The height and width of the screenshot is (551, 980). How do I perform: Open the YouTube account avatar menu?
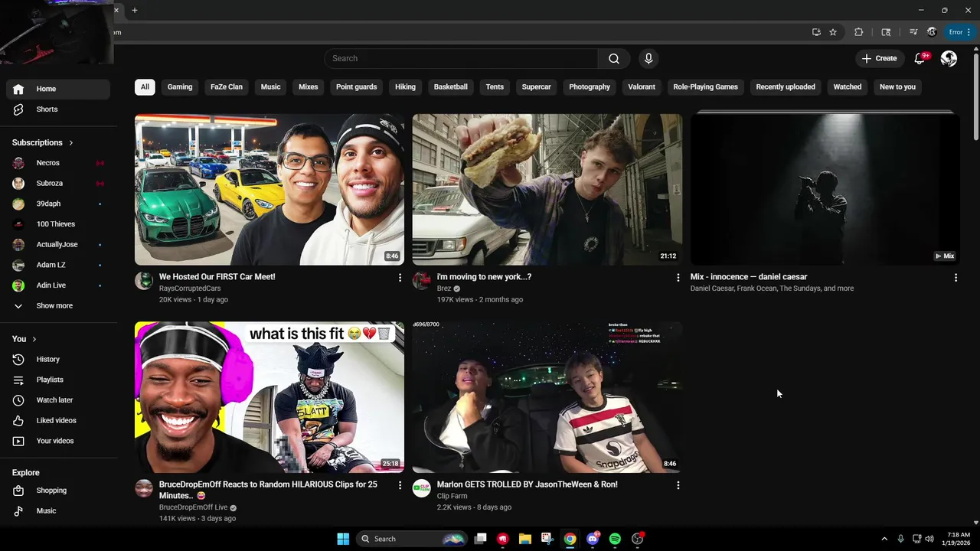[949, 59]
